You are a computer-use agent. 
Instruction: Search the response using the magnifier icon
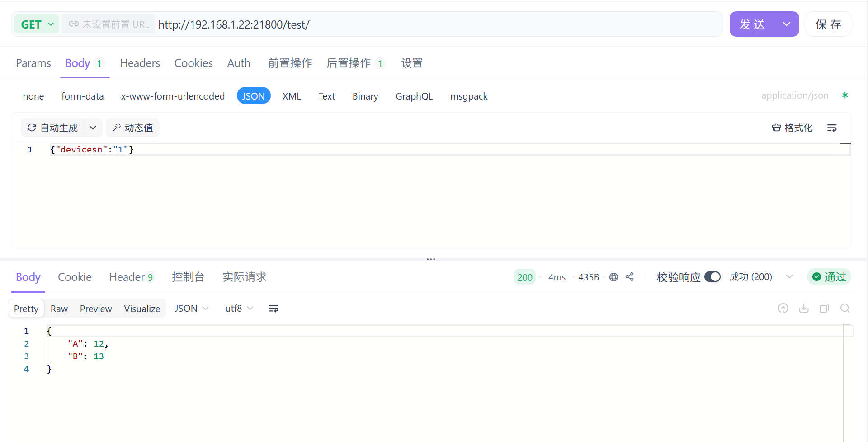point(845,309)
